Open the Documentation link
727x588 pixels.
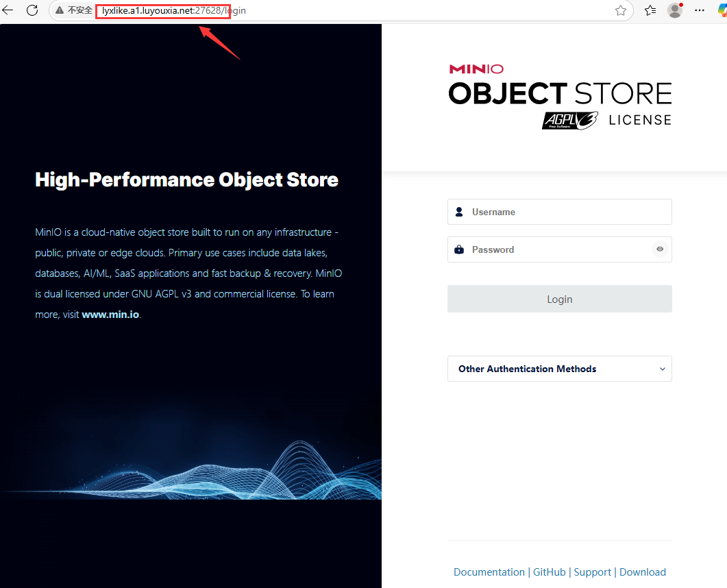[x=489, y=572]
